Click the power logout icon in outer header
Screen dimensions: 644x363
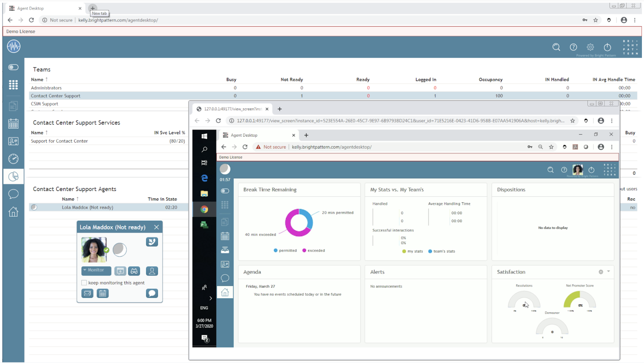pos(607,47)
